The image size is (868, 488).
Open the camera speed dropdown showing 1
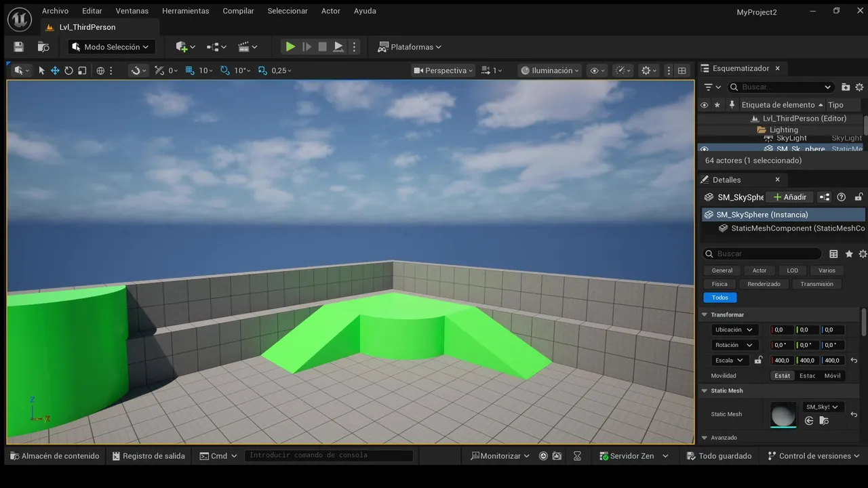click(x=492, y=70)
